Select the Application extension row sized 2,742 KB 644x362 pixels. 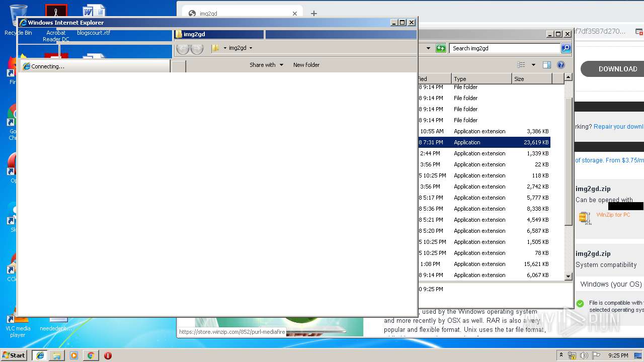484,187
